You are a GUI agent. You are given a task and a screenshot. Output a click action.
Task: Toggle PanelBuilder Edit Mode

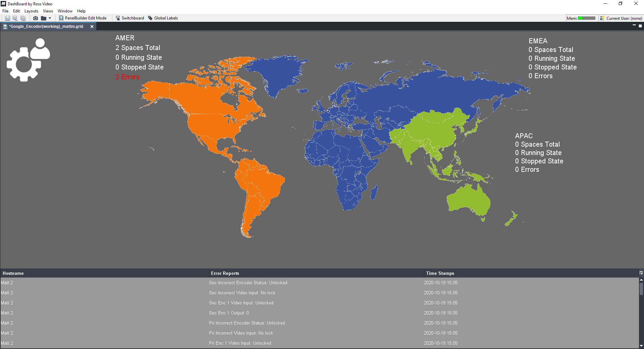pos(83,18)
